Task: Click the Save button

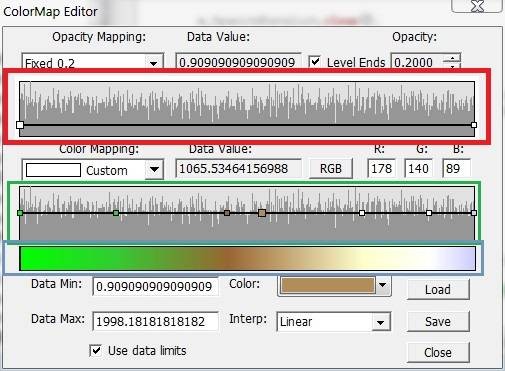Action: click(438, 322)
